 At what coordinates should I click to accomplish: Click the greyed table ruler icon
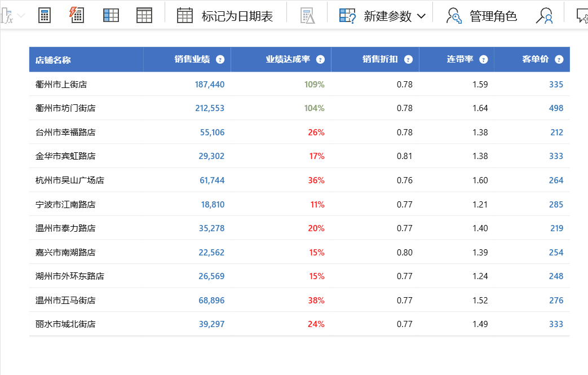[x=307, y=16]
